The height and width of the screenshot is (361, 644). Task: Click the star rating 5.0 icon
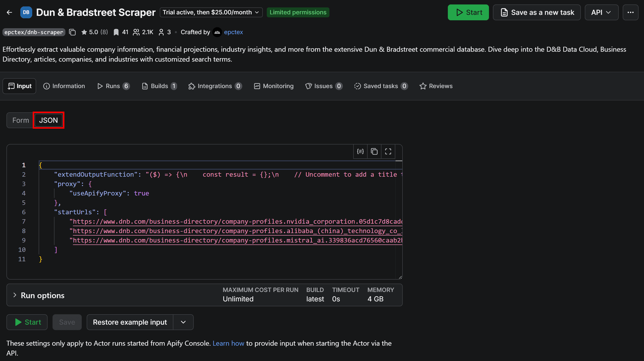point(84,32)
